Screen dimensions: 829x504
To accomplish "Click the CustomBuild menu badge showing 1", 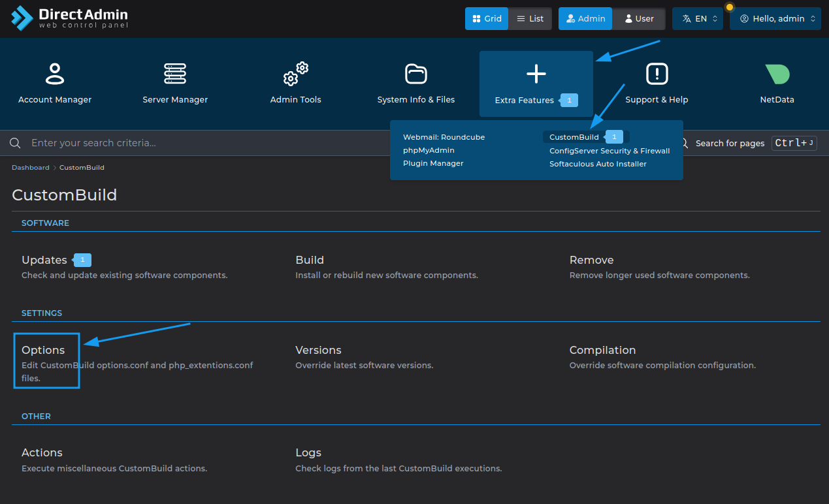I will [613, 137].
